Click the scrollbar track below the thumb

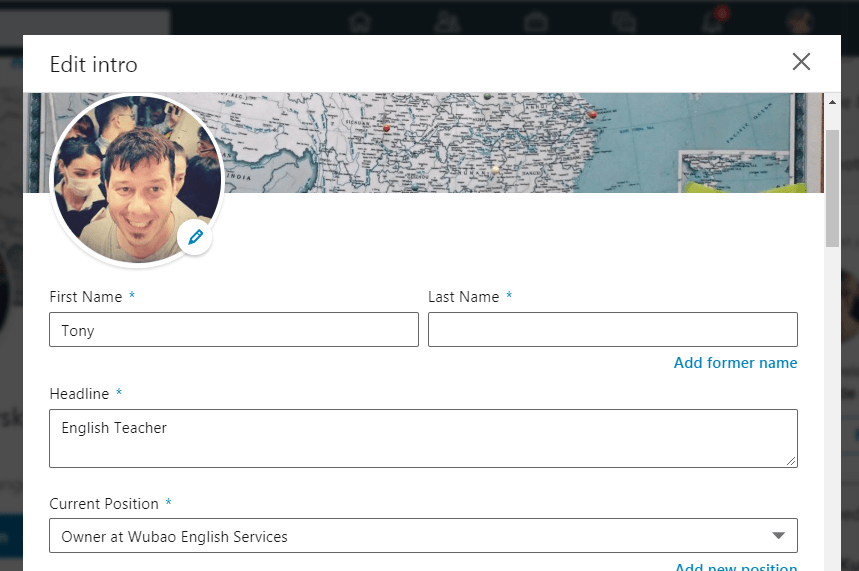[x=832, y=408]
